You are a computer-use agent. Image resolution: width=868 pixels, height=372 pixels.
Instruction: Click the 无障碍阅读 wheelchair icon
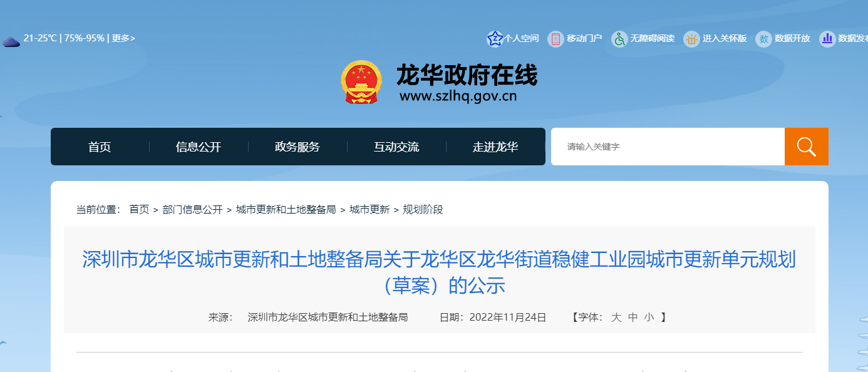[x=619, y=39]
